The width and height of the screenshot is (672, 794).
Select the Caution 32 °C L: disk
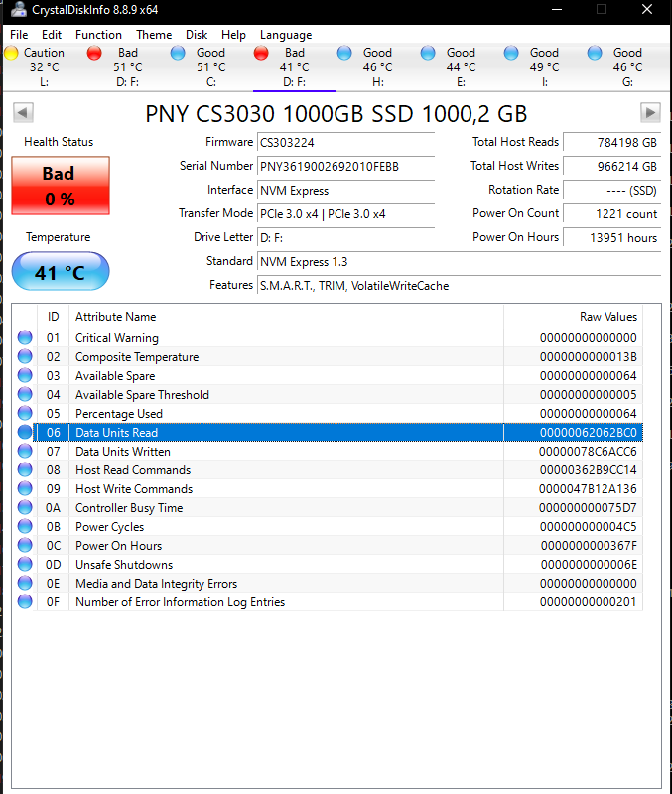coord(44,66)
